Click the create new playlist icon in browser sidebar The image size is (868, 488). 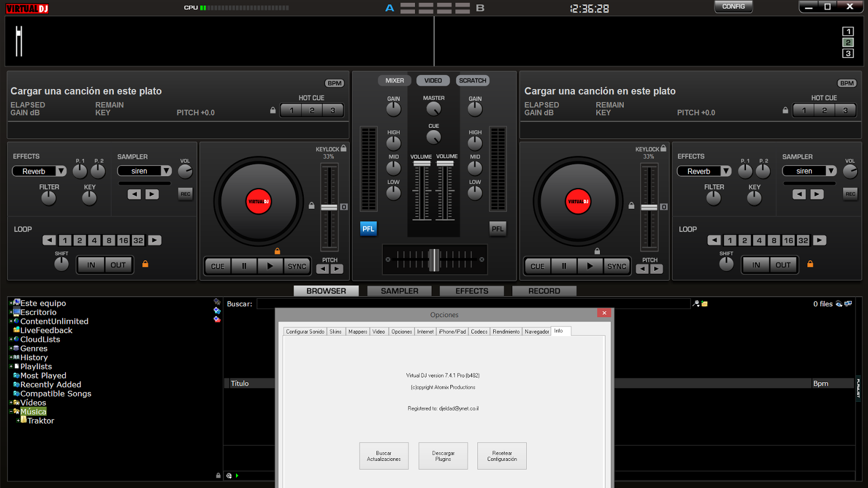coord(217,320)
